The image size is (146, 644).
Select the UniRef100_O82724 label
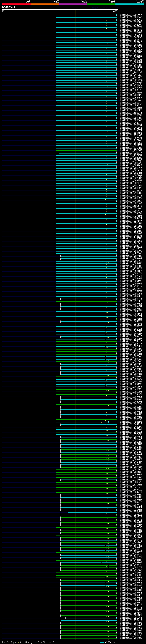point(131,60)
